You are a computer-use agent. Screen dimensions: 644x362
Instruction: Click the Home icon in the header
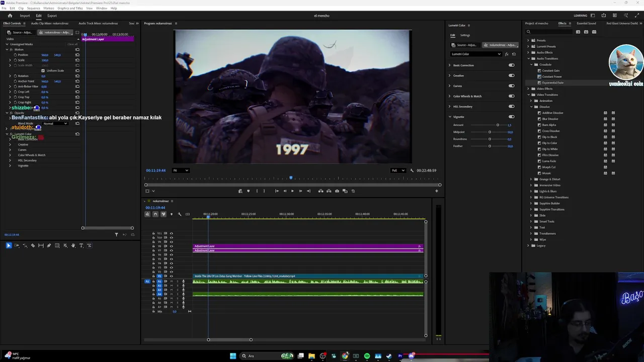10,16
